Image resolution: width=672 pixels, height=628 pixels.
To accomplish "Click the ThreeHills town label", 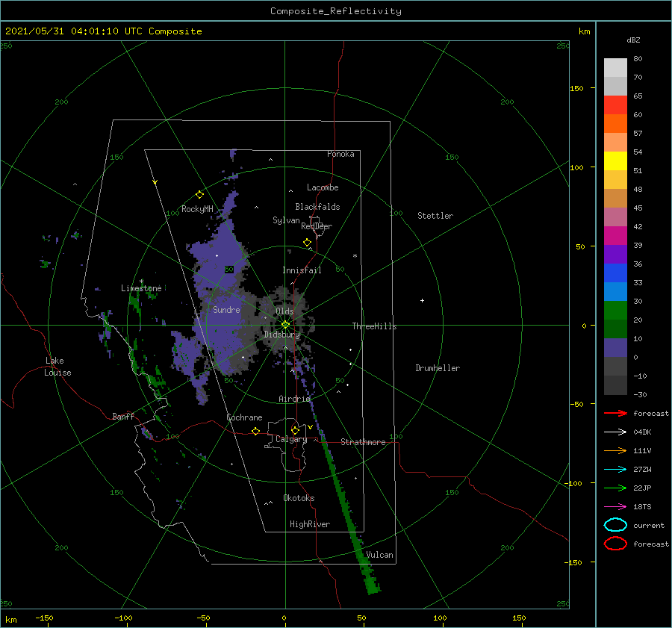I will pyautogui.click(x=375, y=326).
